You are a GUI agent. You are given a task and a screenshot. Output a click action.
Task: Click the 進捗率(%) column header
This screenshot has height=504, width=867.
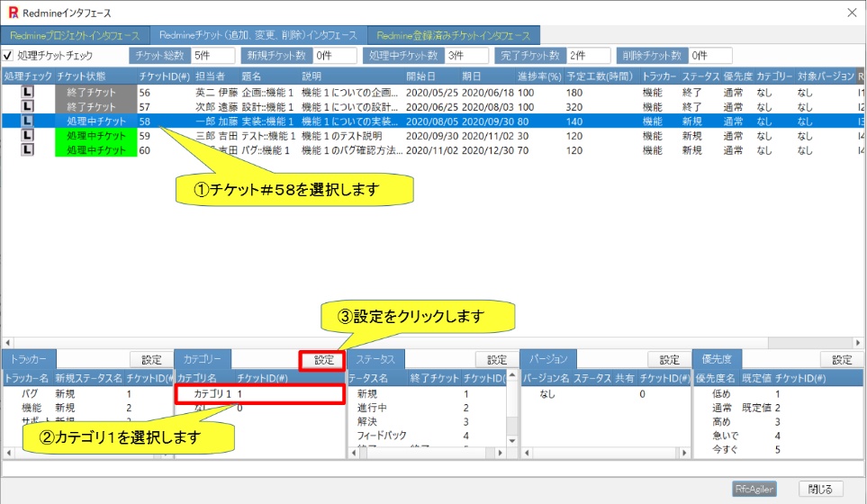point(539,76)
